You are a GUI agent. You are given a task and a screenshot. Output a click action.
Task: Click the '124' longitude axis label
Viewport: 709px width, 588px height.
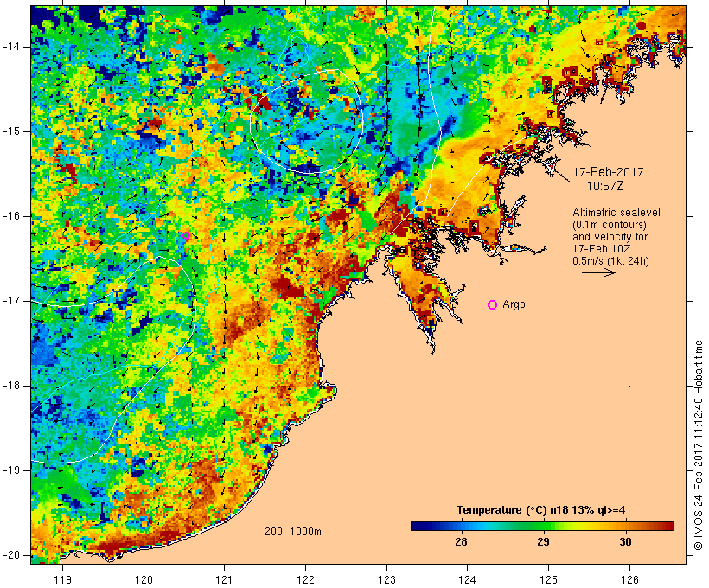(x=467, y=579)
